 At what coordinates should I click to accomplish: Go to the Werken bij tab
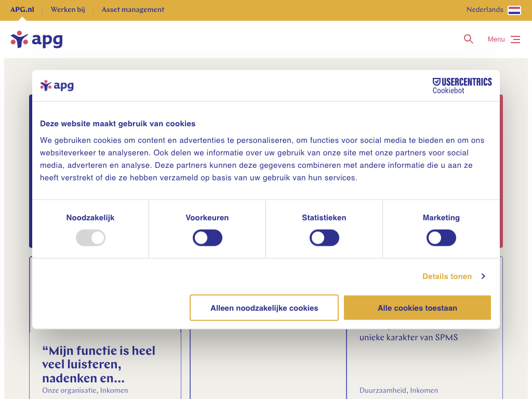pyautogui.click(x=68, y=9)
